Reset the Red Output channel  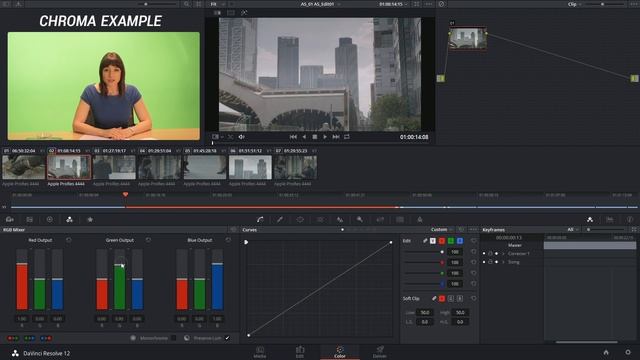click(69, 240)
